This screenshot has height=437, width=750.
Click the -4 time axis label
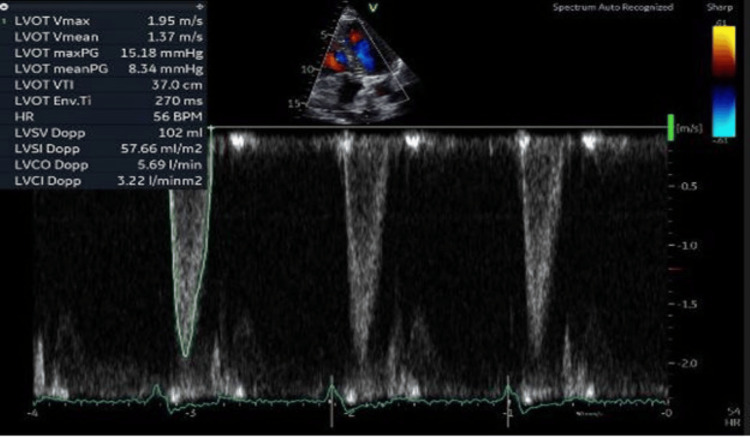pyautogui.click(x=33, y=413)
